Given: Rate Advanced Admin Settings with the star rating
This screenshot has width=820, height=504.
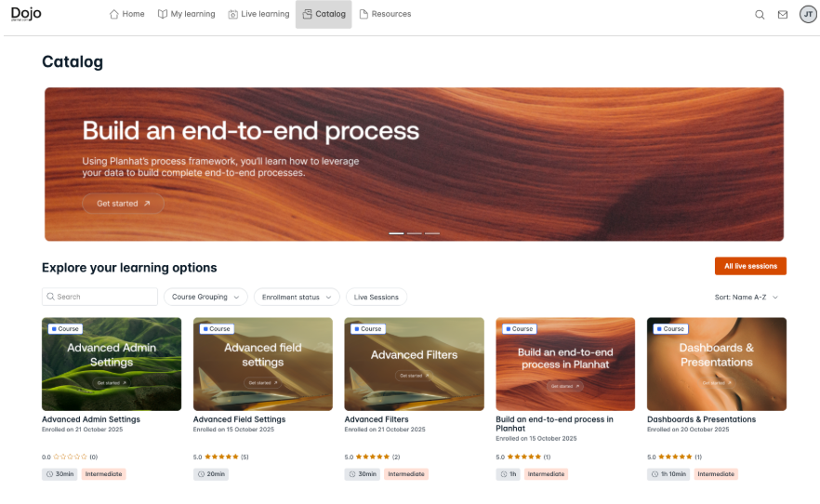Looking at the screenshot, I should (x=70, y=457).
